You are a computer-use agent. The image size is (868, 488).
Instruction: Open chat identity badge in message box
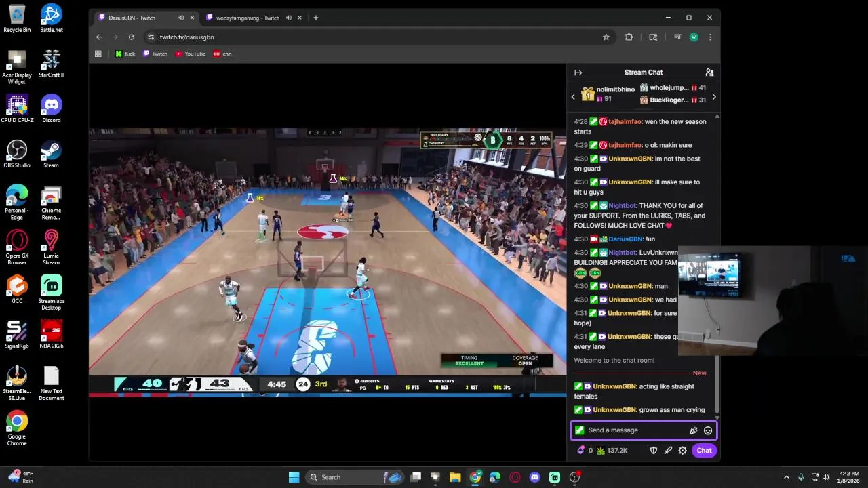[x=580, y=430]
